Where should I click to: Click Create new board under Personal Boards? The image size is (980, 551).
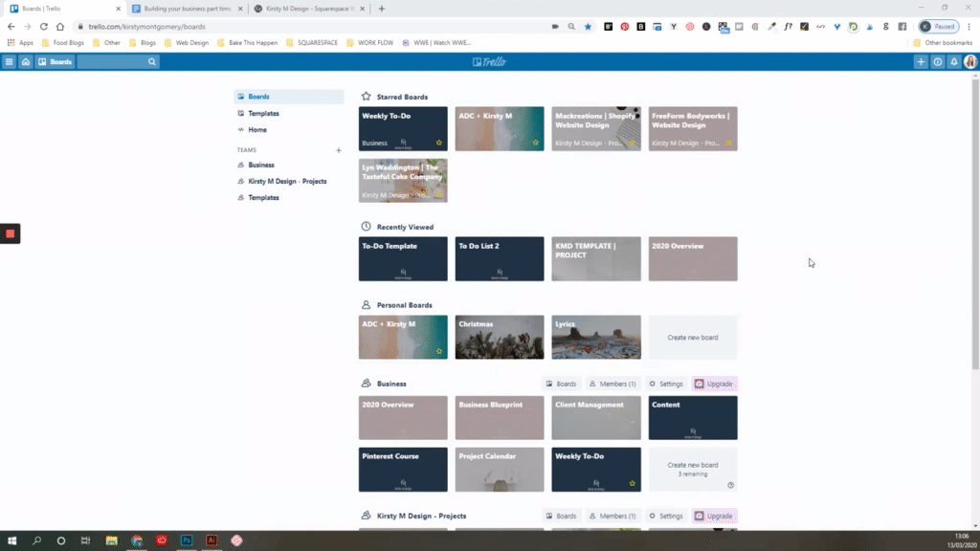pyautogui.click(x=692, y=337)
